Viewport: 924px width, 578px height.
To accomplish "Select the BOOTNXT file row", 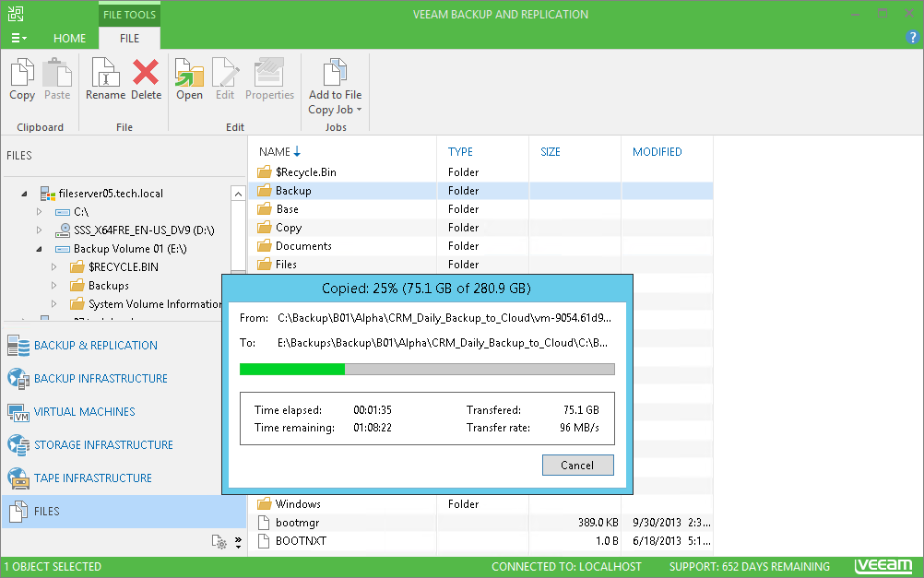I will click(x=480, y=541).
